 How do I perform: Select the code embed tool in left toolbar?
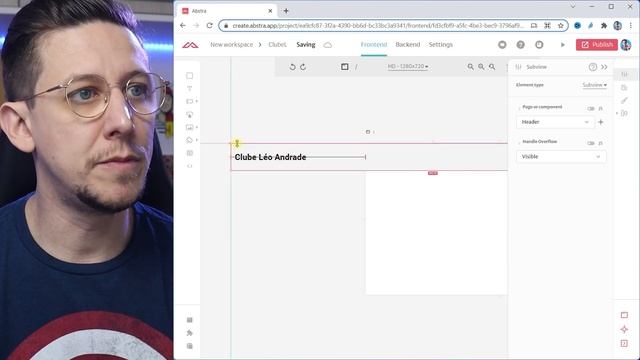point(189,166)
